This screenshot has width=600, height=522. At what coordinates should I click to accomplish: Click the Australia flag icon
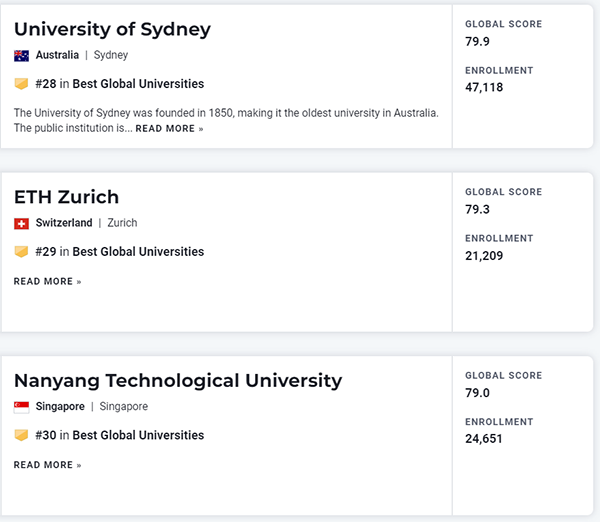(21, 56)
